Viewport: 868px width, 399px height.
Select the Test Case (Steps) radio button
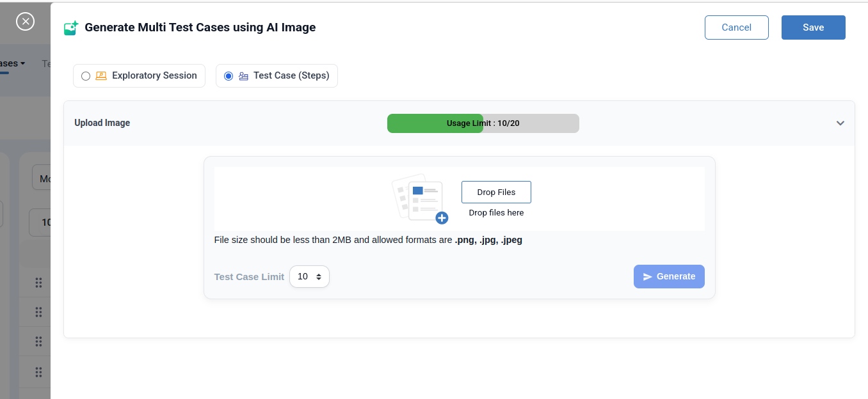click(x=228, y=75)
